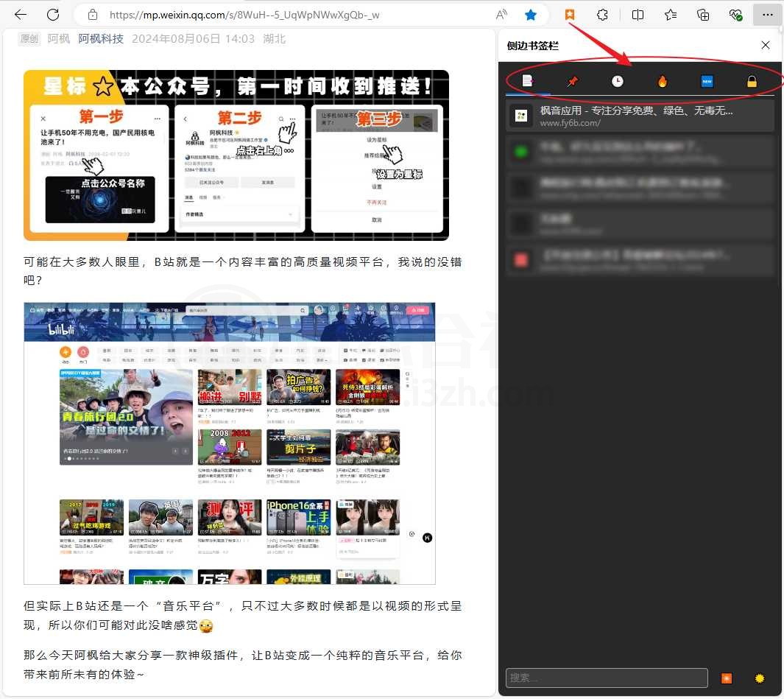784x699 pixels.
Task: Close the 侧边书签栏 panel
Action: 765,45
